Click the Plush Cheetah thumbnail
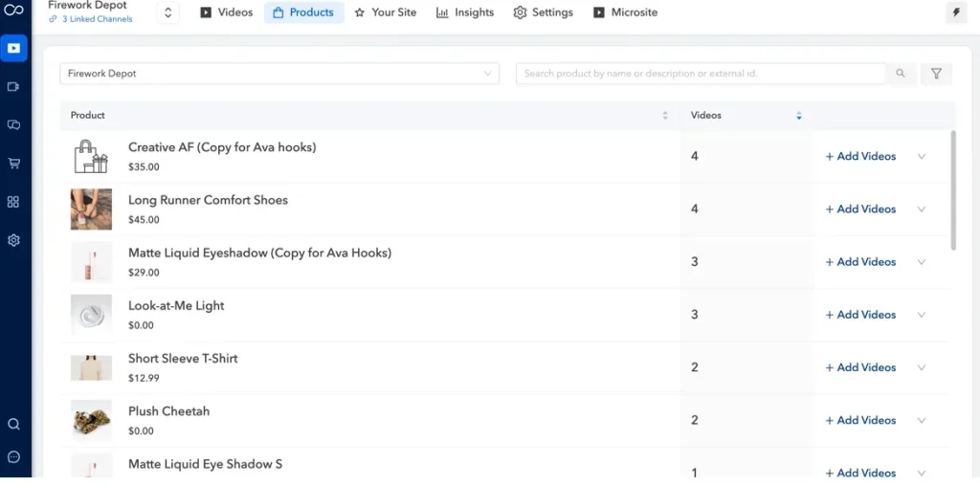980x485 pixels. point(91,421)
